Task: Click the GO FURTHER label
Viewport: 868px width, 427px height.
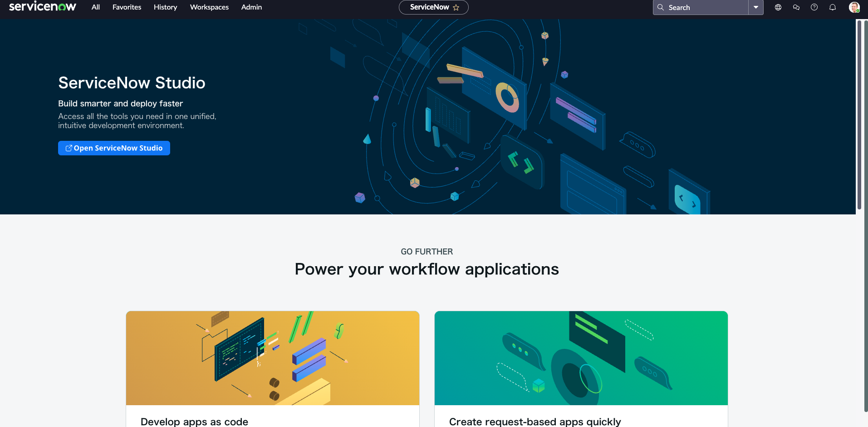Action: [x=427, y=252]
